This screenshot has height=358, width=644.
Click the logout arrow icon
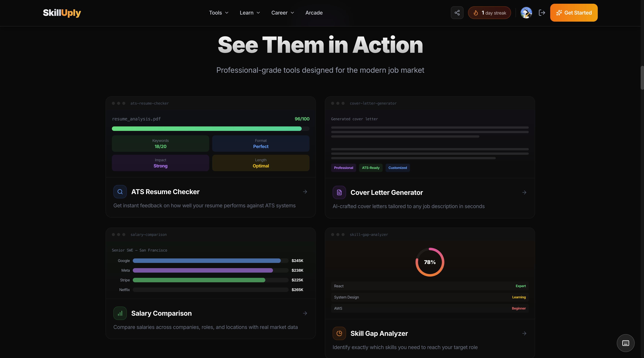pos(542,13)
